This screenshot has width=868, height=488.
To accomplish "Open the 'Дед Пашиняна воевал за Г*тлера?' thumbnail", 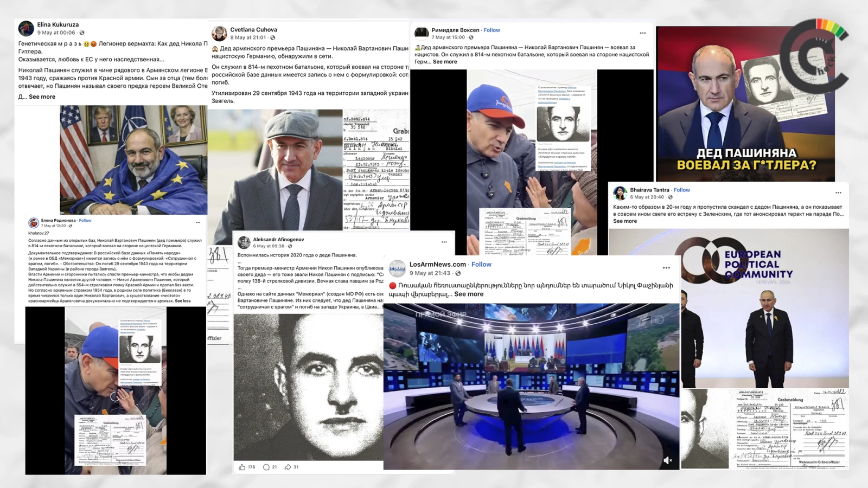I will [745, 103].
